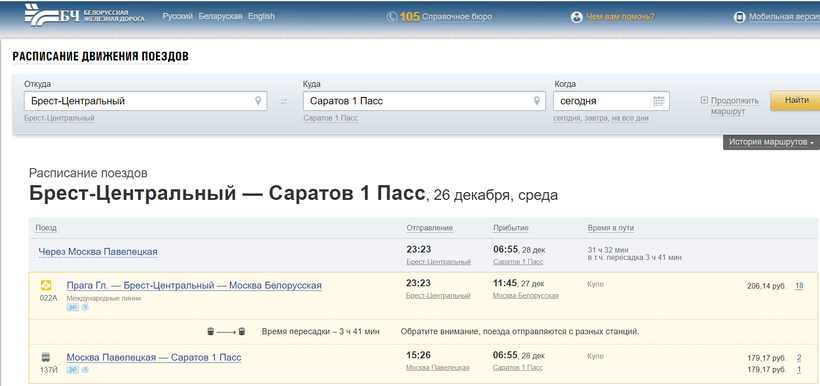Click the Саратов 1 Пасс suggestion under Куда

(x=331, y=118)
